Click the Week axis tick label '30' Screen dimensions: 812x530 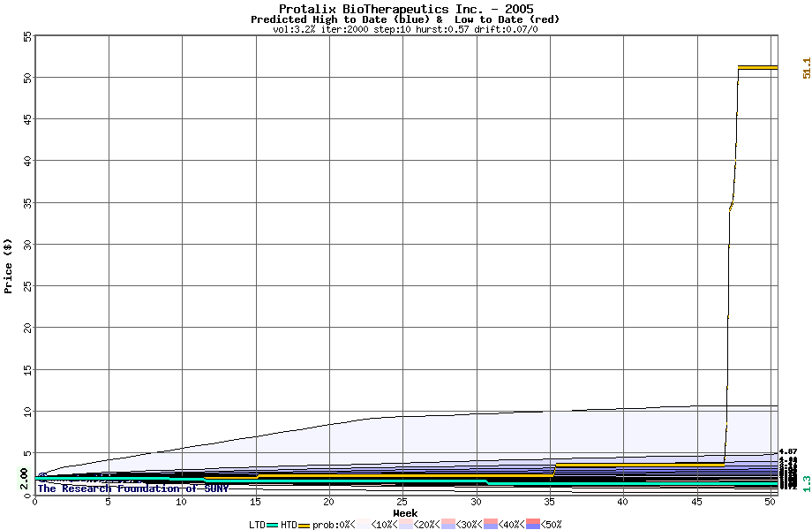[x=476, y=502]
